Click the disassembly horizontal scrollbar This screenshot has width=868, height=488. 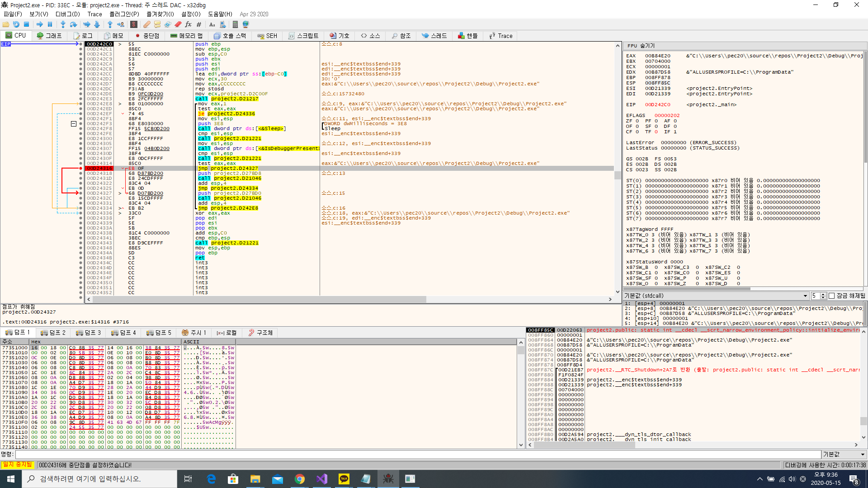(x=349, y=299)
